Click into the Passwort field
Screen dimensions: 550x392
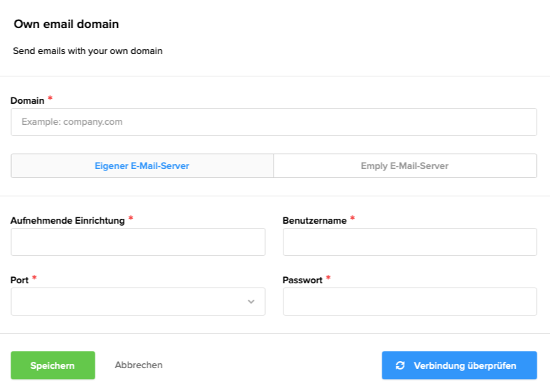tap(410, 302)
